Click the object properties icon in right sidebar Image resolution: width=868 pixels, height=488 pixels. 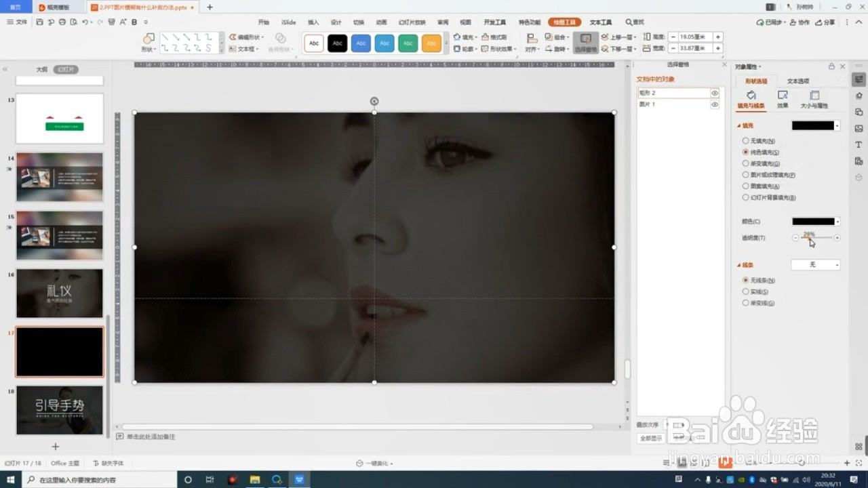[859, 79]
